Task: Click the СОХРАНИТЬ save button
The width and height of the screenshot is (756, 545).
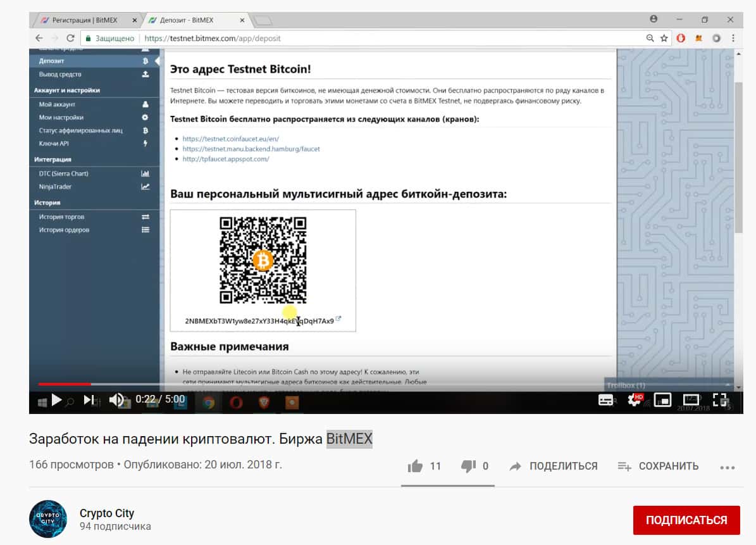Action: click(x=658, y=466)
